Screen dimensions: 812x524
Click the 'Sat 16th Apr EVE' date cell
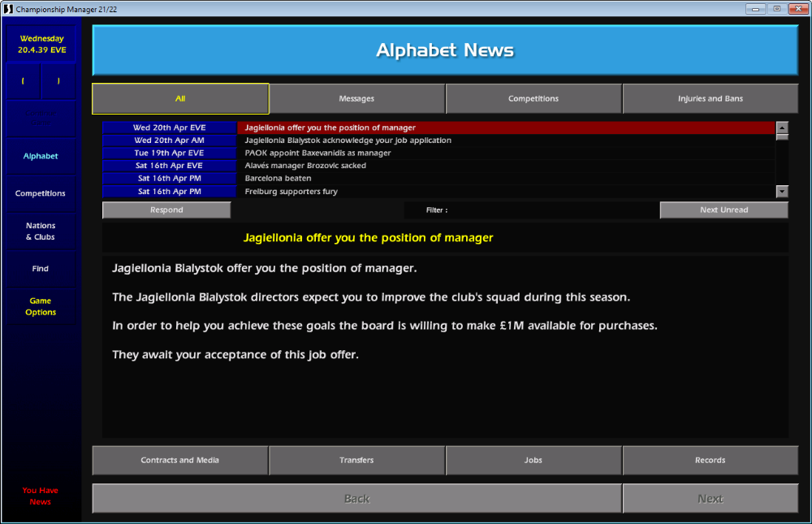170,166
